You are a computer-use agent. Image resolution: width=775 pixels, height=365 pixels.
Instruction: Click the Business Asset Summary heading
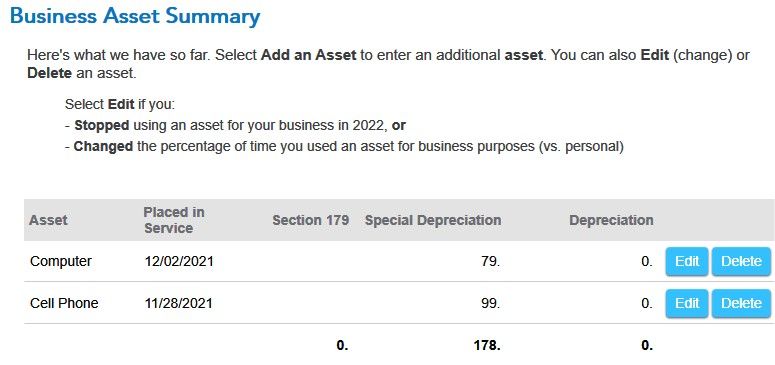(135, 16)
